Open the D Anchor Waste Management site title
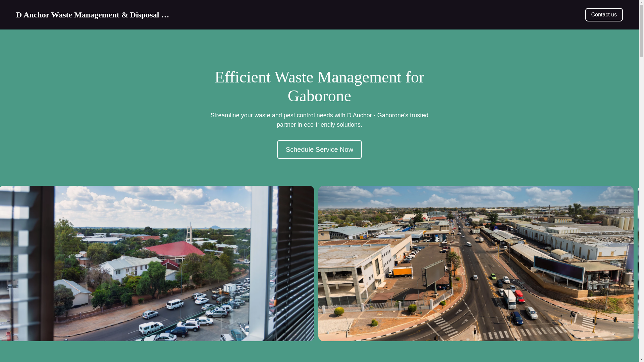Viewport: 644px width, 362px height. (93, 15)
